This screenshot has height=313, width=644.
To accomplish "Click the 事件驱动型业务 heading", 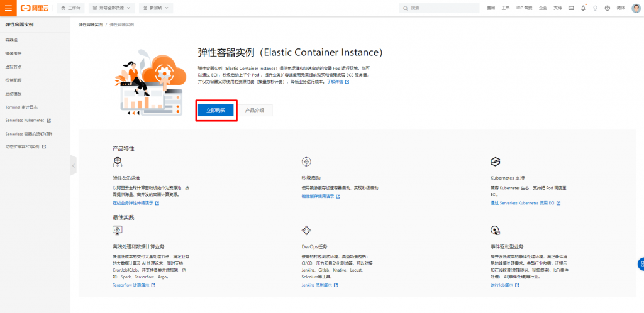I will pos(507,246).
